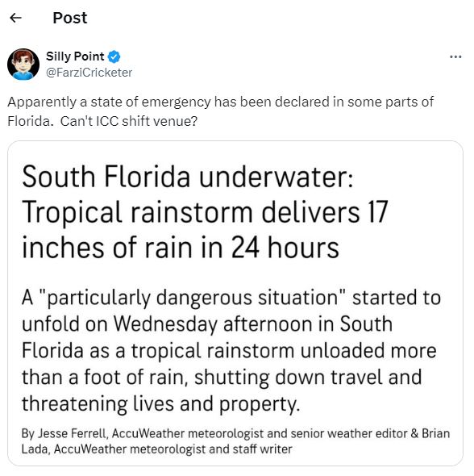
Task: Click the Silly Point display name
Action: (x=75, y=56)
